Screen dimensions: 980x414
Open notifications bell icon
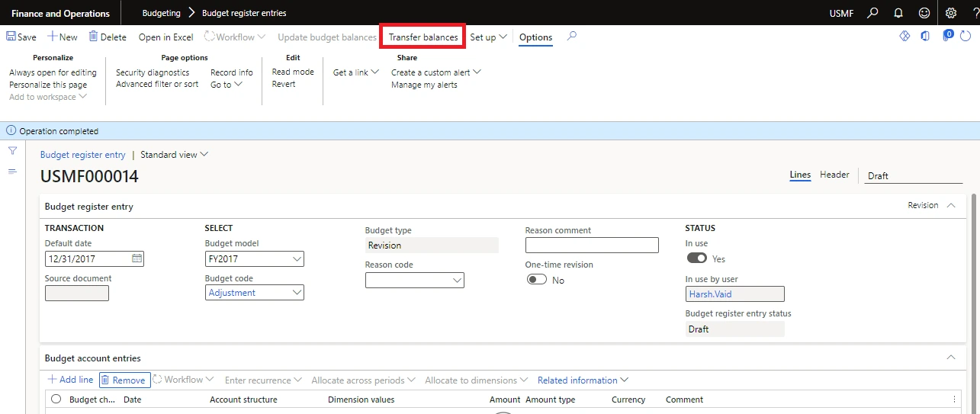(x=898, y=13)
